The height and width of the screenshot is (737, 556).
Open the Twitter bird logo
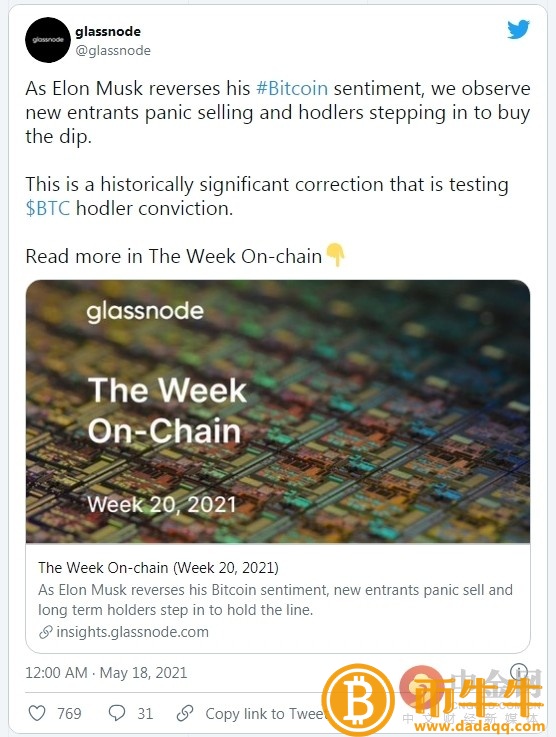pyautogui.click(x=518, y=29)
